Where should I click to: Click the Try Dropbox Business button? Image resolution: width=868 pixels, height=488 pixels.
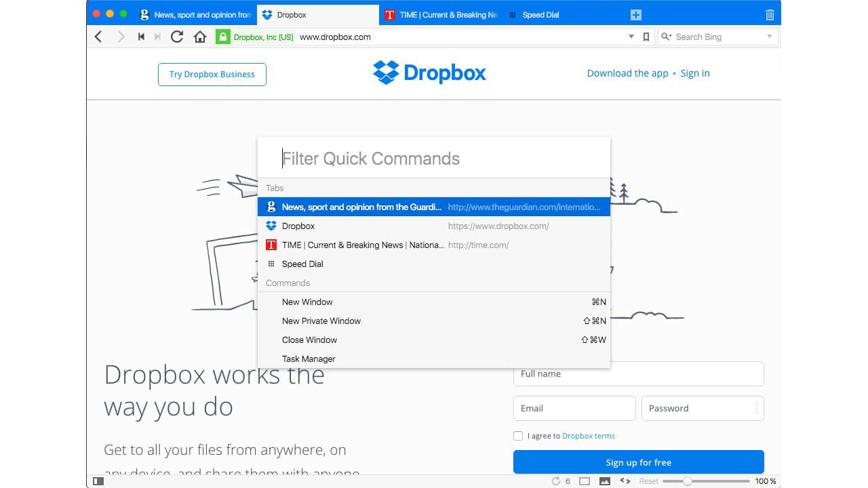pos(212,75)
